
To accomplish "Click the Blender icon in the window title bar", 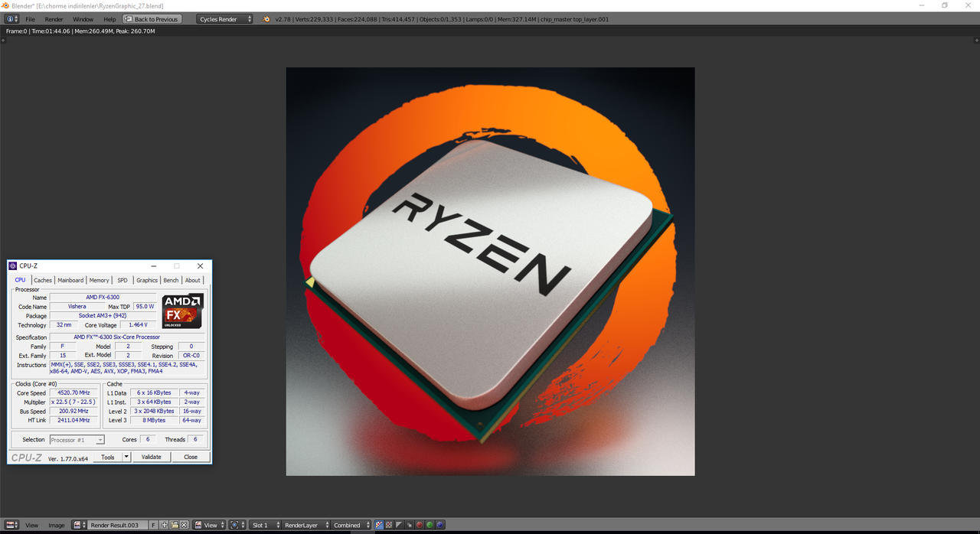I will click(6, 5).
